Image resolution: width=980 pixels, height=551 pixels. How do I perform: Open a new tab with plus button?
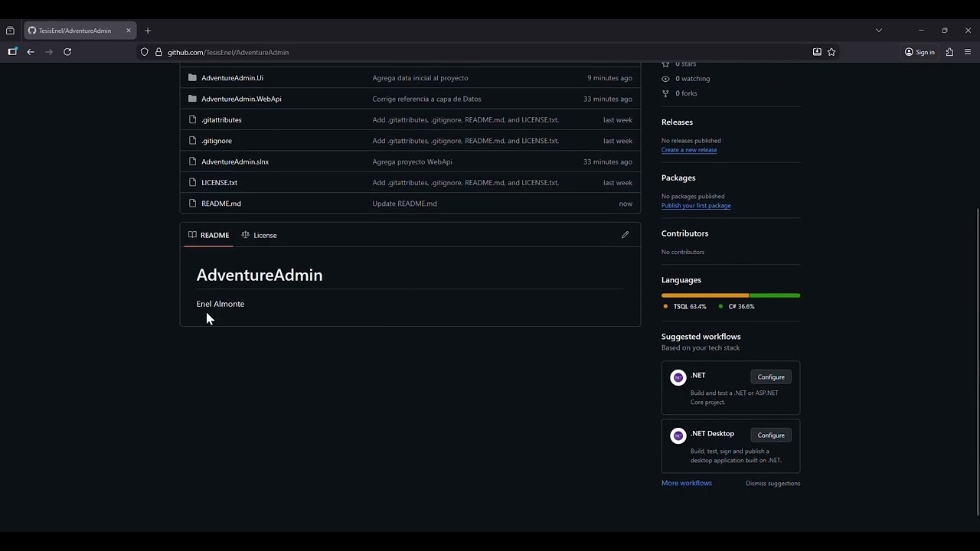pyautogui.click(x=148, y=31)
